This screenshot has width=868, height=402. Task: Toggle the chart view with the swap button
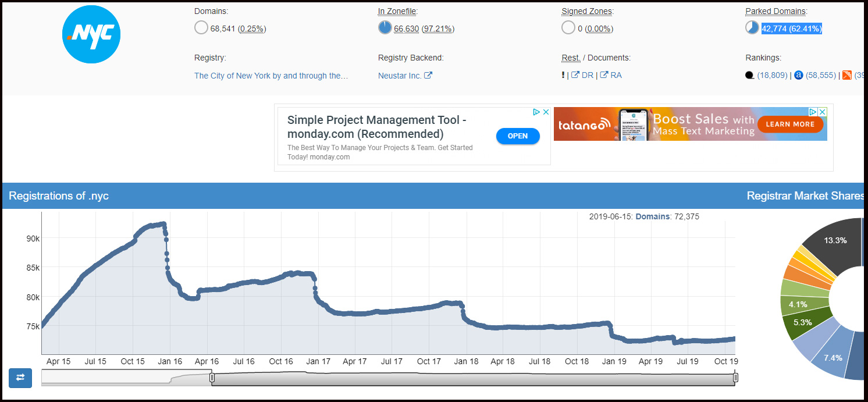[x=20, y=378]
